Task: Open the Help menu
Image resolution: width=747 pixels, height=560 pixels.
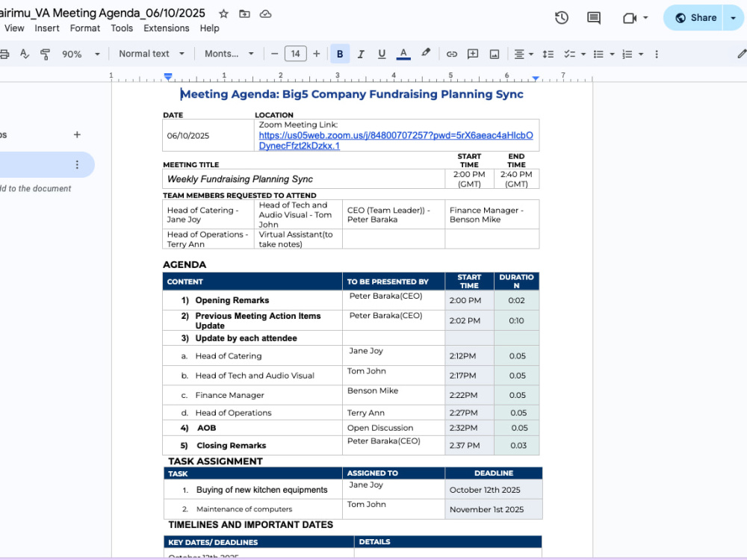Action: (x=209, y=28)
